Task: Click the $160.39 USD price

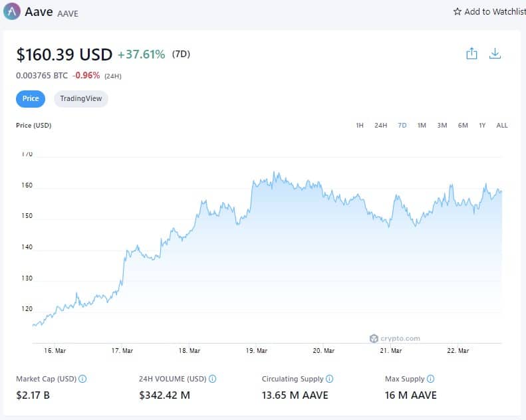Action: click(64, 54)
